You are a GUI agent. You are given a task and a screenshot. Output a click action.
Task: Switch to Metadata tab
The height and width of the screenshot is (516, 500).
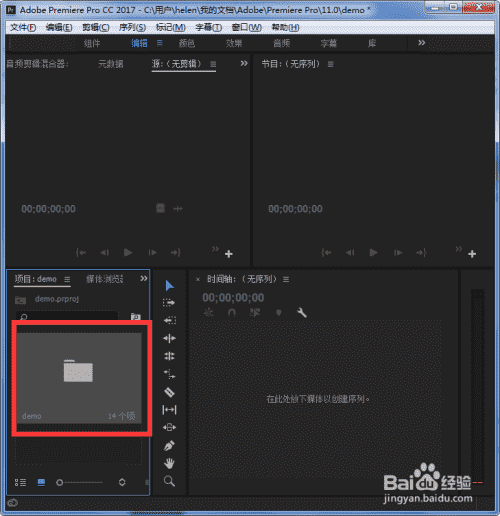point(111,64)
